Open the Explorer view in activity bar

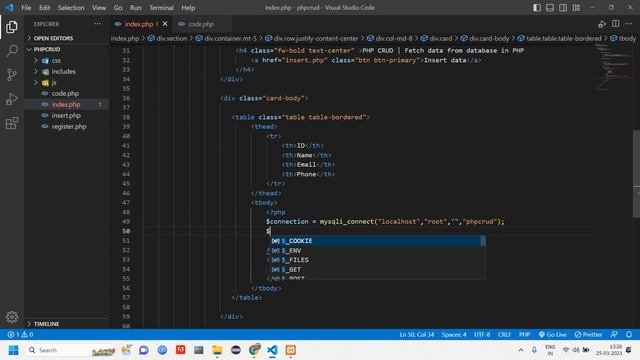pyautogui.click(x=12, y=27)
